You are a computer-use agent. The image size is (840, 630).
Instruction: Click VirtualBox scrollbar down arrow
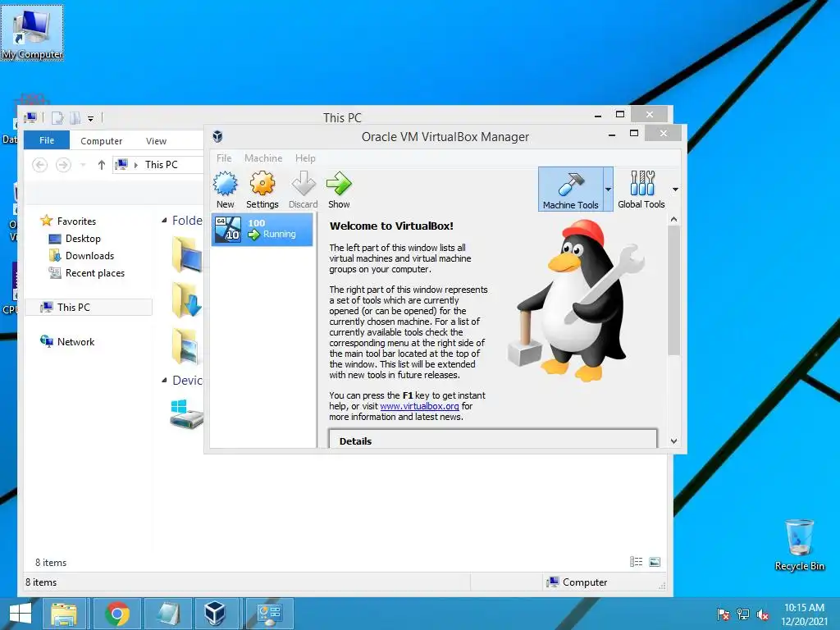pyautogui.click(x=674, y=441)
